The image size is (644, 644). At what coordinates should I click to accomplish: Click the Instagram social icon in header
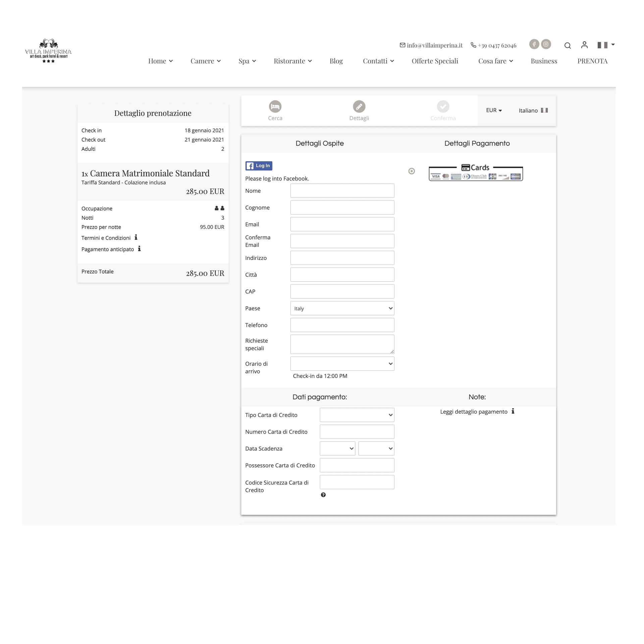pyautogui.click(x=546, y=44)
